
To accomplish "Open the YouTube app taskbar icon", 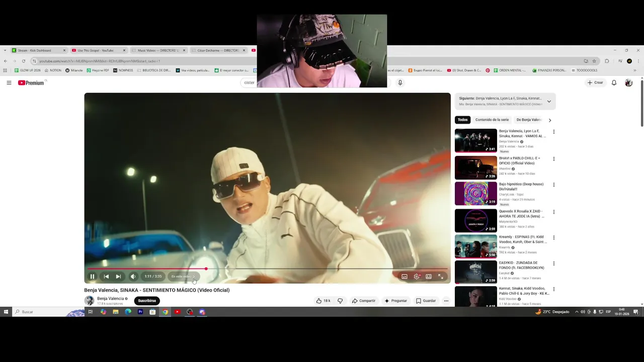I will (177, 312).
